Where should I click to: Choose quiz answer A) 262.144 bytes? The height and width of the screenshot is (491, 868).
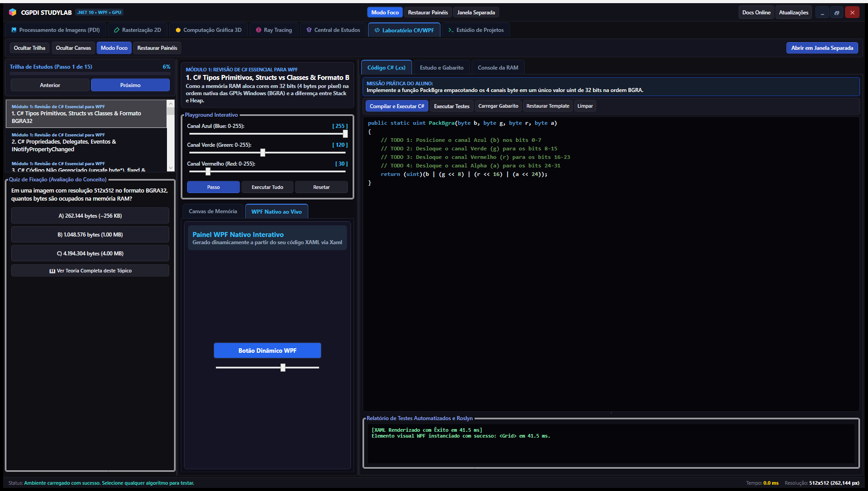90,216
